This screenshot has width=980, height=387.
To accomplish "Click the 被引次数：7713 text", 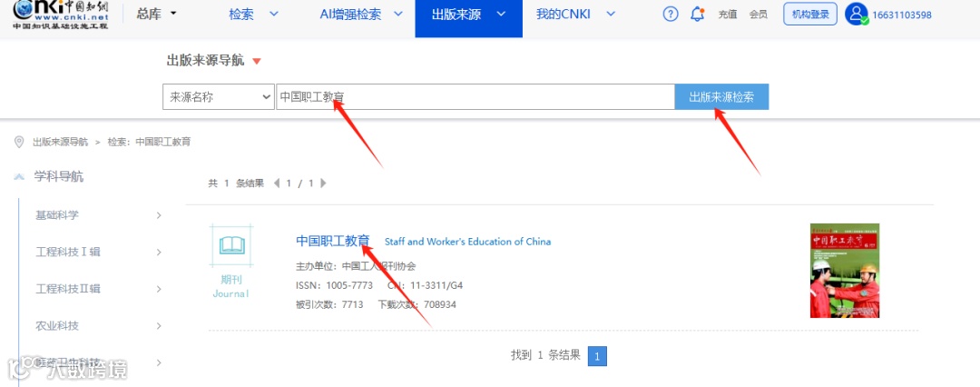I will click(329, 305).
